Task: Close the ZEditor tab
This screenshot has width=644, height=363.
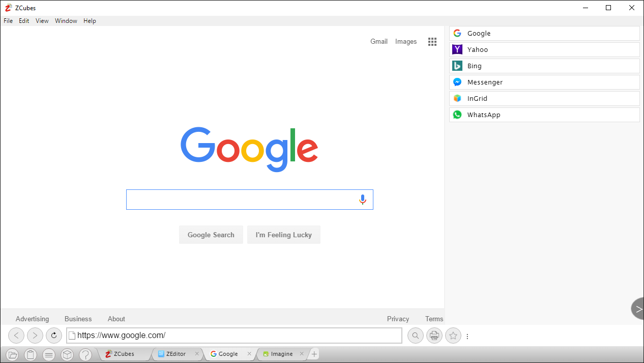Action: [197, 354]
